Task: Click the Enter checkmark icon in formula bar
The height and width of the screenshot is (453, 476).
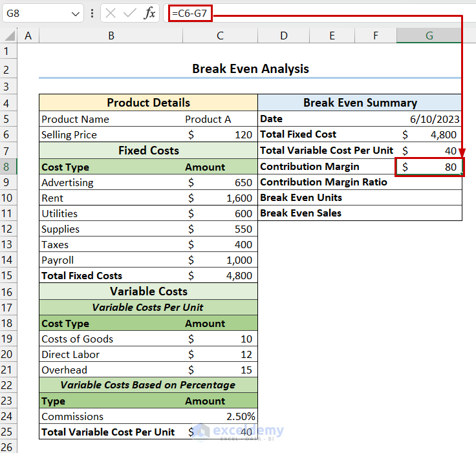Action: tap(130, 13)
